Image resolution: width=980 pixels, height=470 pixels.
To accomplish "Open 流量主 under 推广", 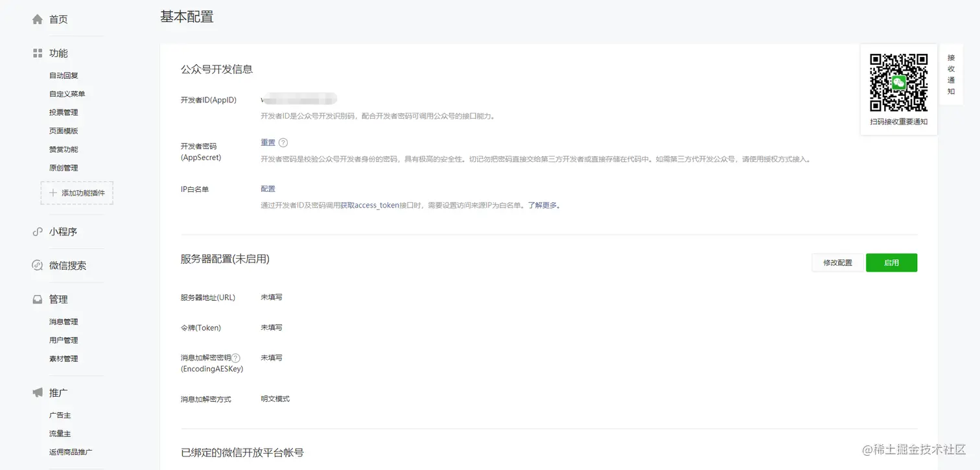I will pyautogui.click(x=60, y=434).
